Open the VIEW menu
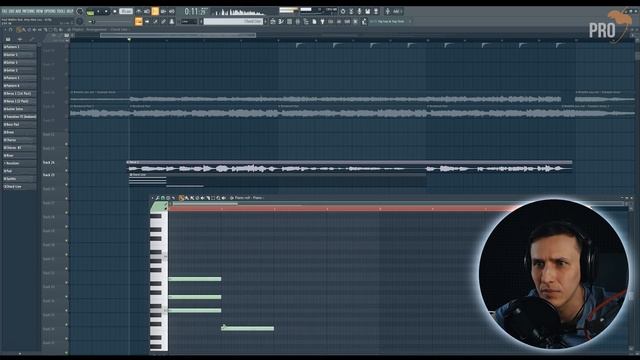This screenshot has width=640, height=360. [x=40, y=11]
